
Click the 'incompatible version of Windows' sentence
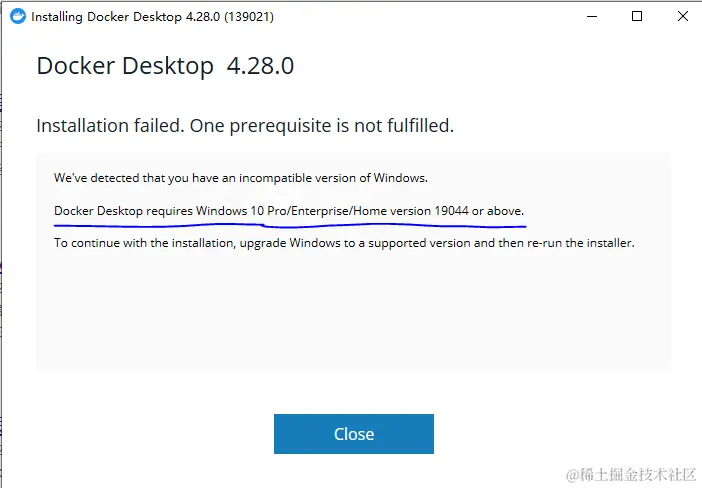click(x=241, y=178)
